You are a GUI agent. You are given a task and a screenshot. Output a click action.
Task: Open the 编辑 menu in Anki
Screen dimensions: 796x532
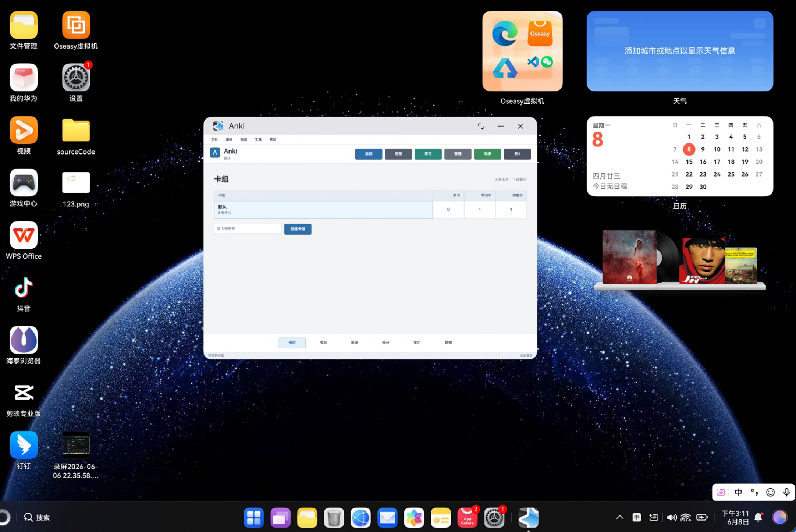[229, 140]
